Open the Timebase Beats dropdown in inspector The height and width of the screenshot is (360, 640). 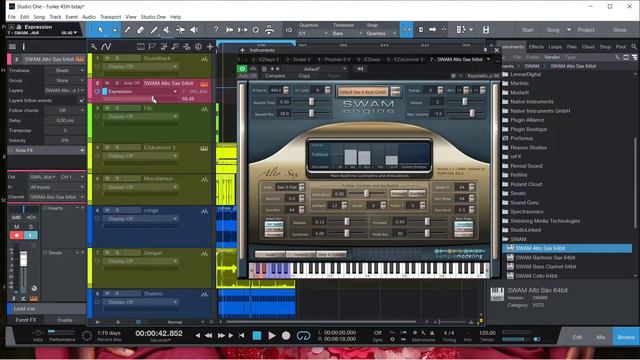pyautogui.click(x=65, y=71)
